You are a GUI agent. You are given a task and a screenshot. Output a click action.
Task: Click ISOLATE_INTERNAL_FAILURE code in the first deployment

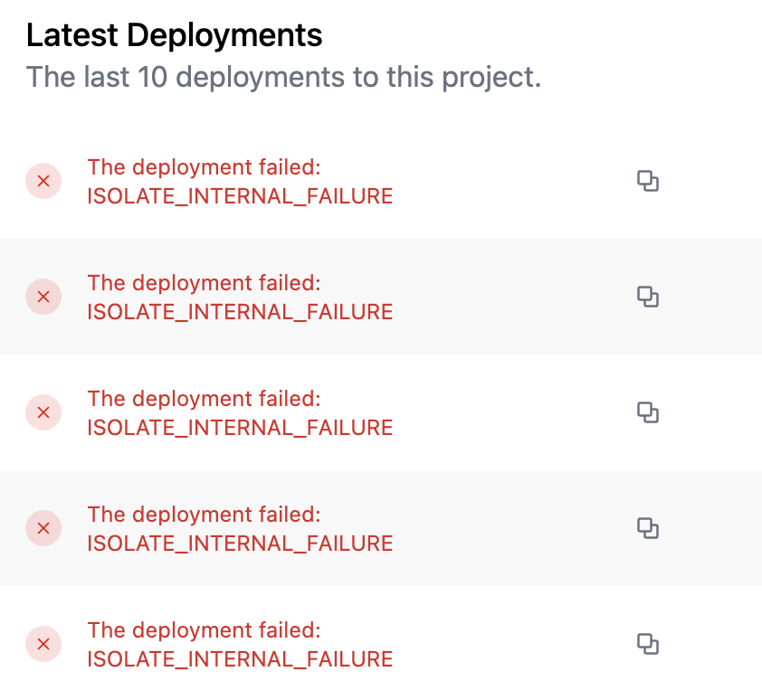coord(240,196)
